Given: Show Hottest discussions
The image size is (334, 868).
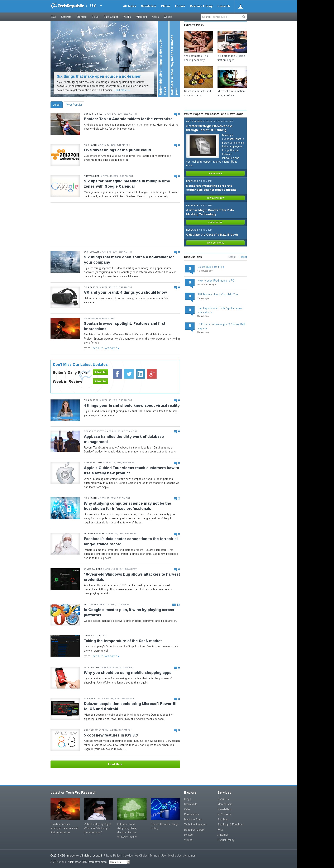Looking at the screenshot, I should pyautogui.click(x=243, y=257).
